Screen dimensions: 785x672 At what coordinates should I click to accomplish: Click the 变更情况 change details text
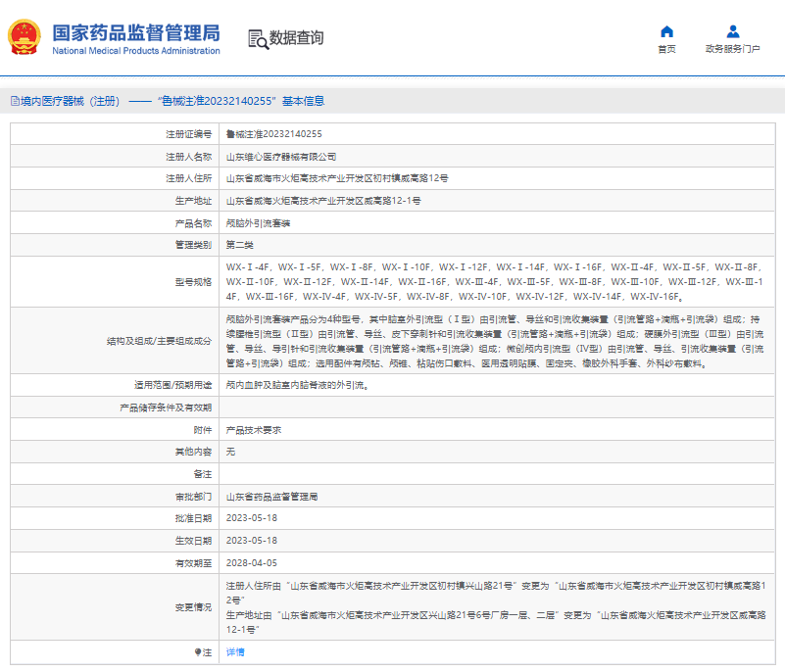496,607
